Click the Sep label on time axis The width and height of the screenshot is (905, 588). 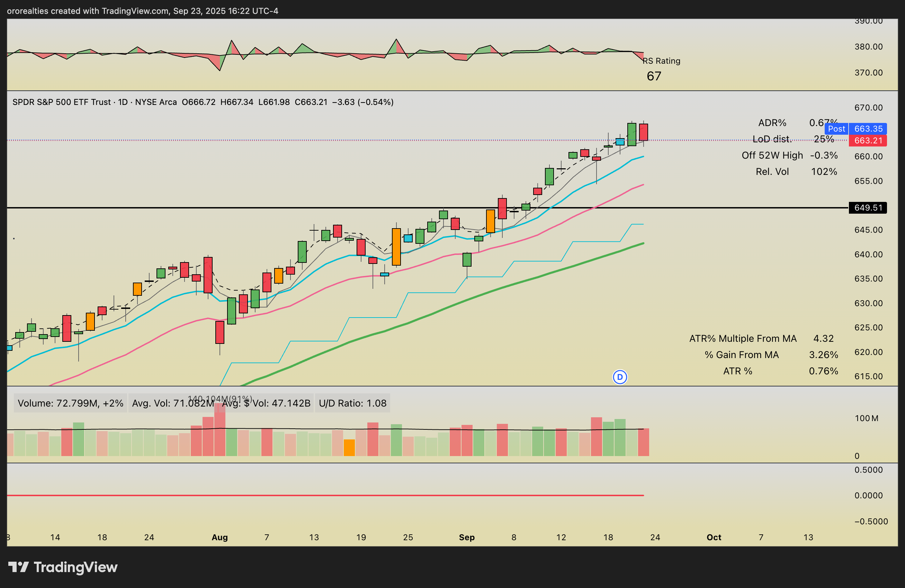point(467,537)
